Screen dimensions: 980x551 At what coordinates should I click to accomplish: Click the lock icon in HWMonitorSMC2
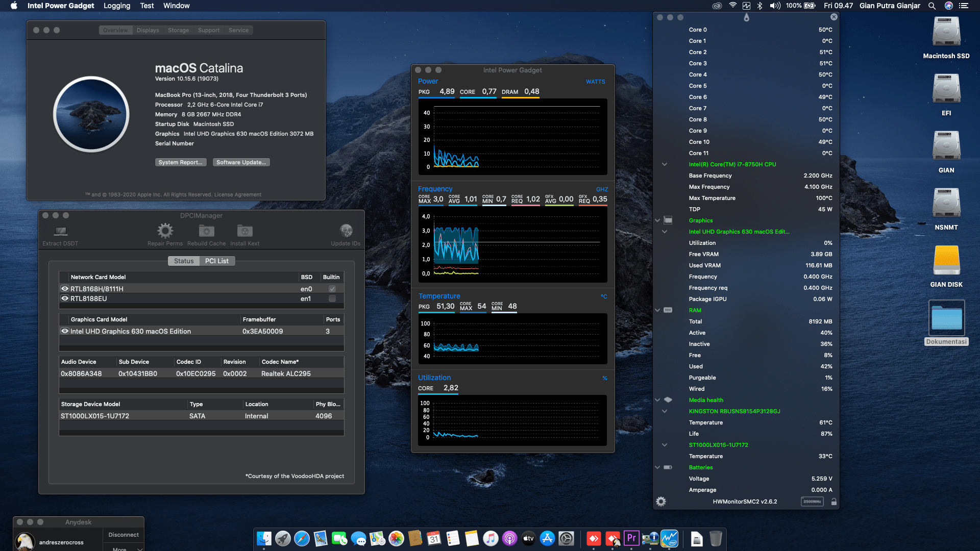coord(834,502)
